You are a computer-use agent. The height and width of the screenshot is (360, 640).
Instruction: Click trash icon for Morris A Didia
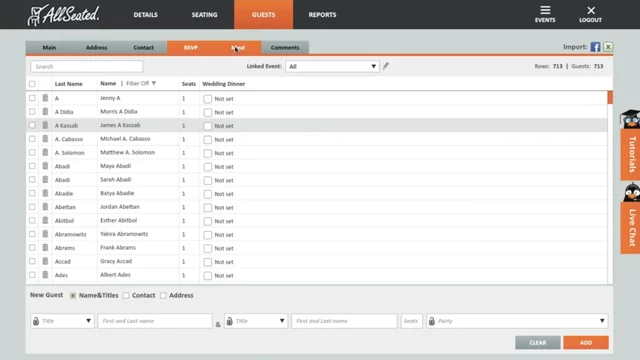[45, 111]
